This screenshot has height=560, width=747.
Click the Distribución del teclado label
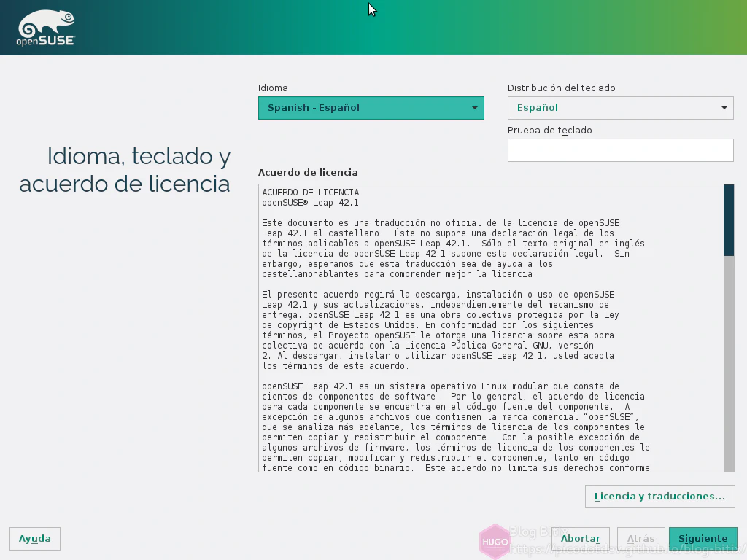coord(561,88)
